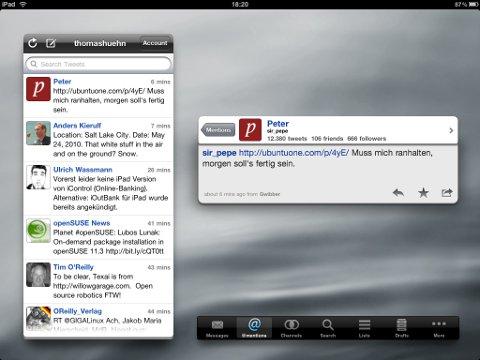Open Anders Kierulf's avatar
The height and width of the screenshot is (360, 480).
coord(38,133)
